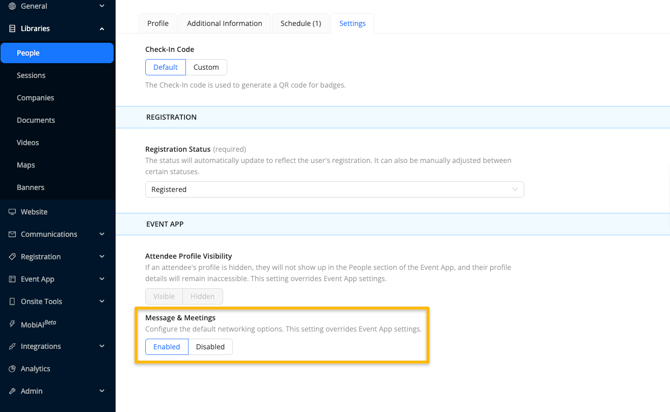
Task: Open Sessions in the Libraries menu
Action: 31,75
